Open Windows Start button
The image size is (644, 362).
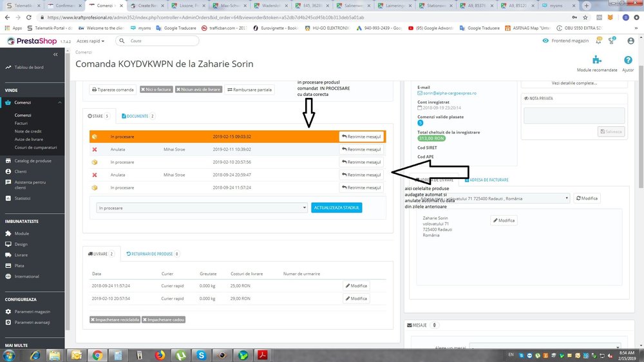click(x=9, y=356)
